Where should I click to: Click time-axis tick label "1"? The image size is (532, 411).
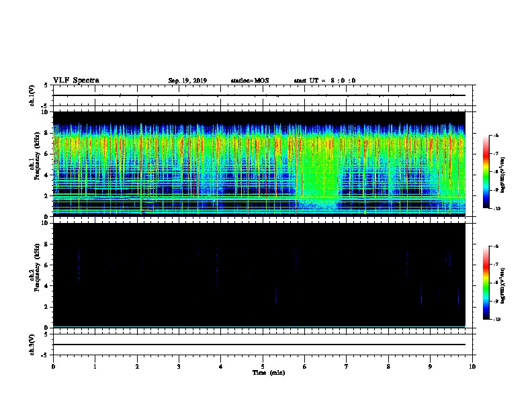coord(95,366)
